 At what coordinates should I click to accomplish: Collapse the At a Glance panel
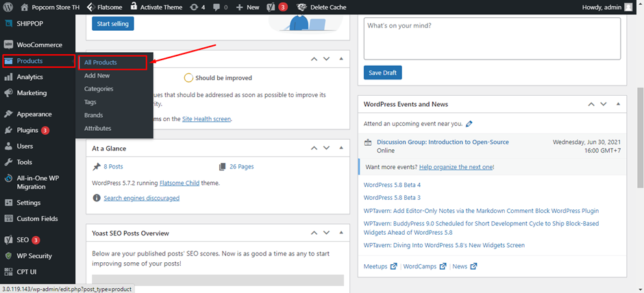[340, 148]
